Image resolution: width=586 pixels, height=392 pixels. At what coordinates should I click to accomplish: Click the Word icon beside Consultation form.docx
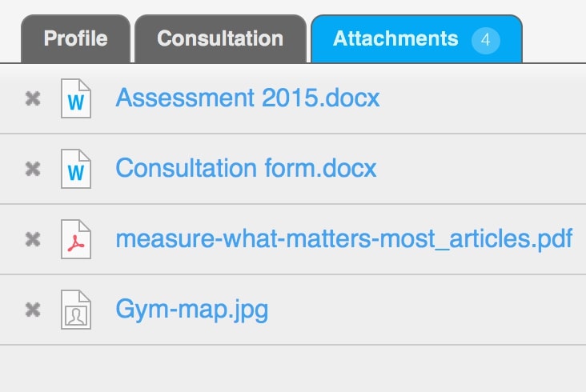(76, 170)
